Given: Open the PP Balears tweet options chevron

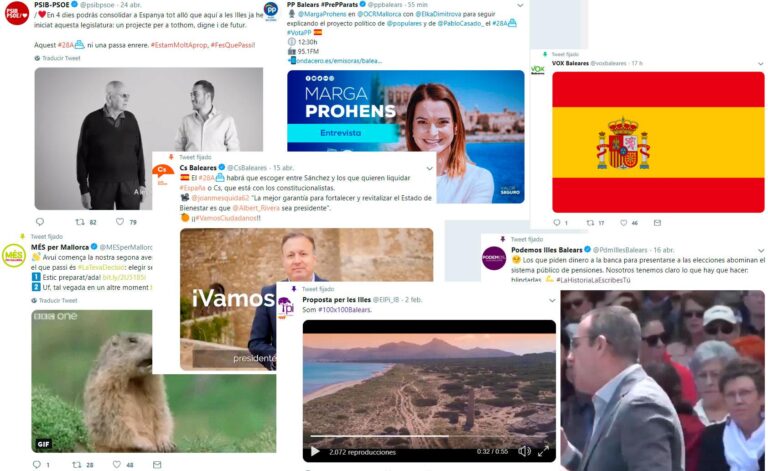Looking at the screenshot, I should pos(520,5).
